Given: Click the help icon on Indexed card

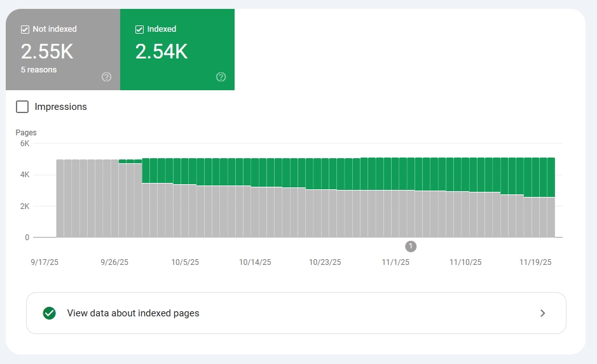Looking at the screenshot, I should [x=221, y=77].
